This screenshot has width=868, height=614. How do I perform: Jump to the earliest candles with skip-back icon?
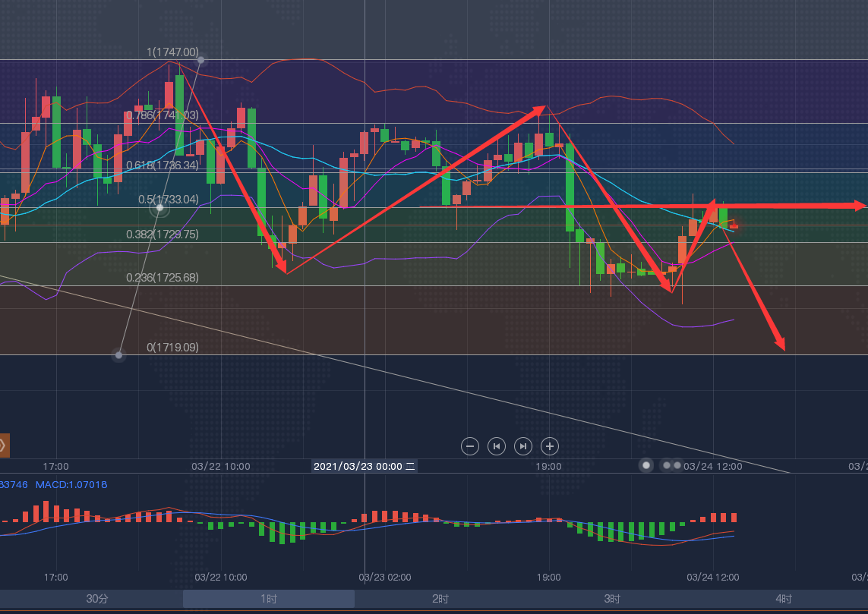coord(497,446)
